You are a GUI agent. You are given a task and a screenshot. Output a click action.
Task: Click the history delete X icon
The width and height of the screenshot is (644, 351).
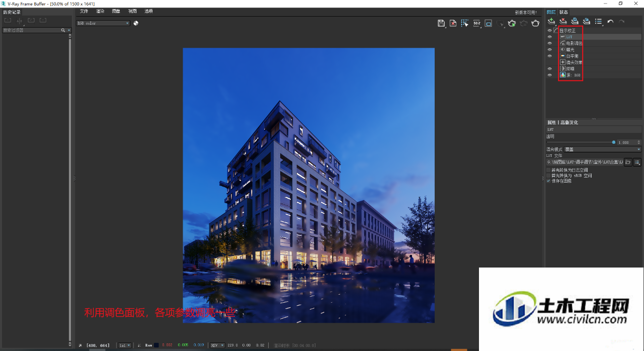coord(43,21)
